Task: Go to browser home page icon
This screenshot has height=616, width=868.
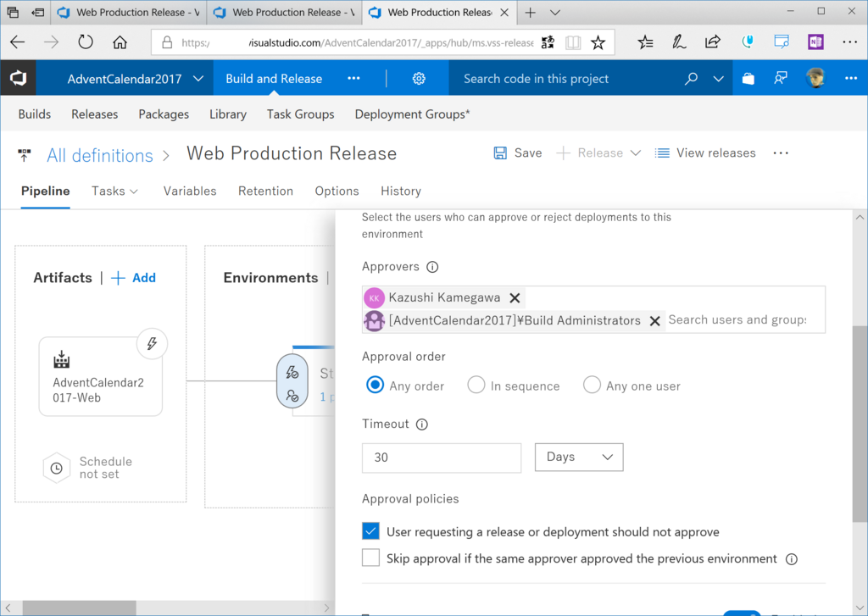Action: (120, 42)
